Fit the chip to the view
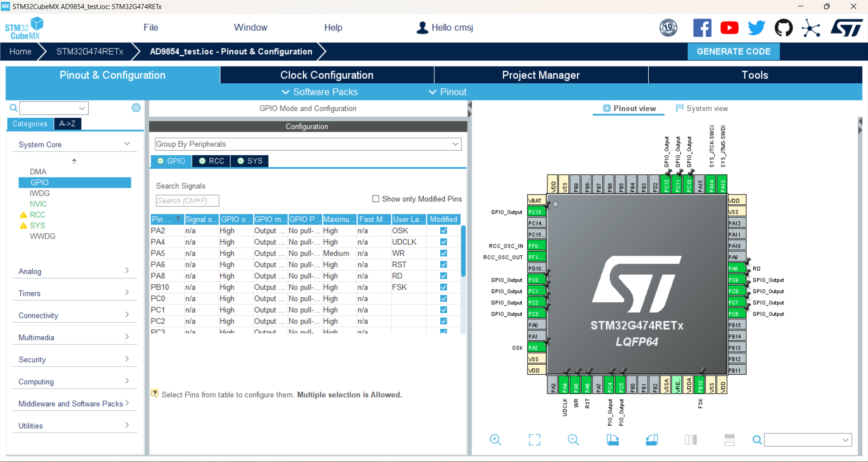868x462 pixels. [x=534, y=439]
